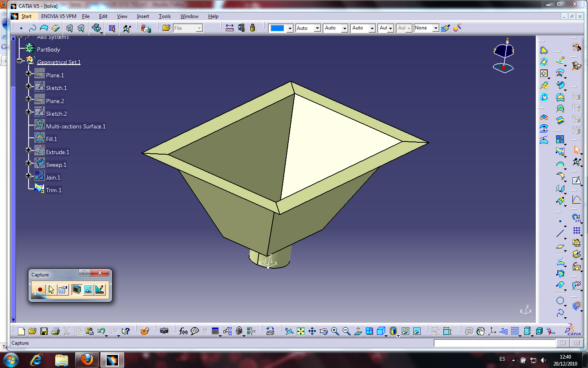
Task: Select the arrow Select tool on right
Action: click(577, 150)
